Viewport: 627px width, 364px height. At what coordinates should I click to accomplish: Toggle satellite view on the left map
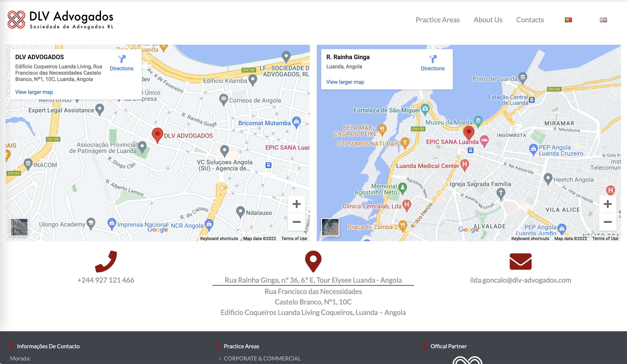pos(19,227)
